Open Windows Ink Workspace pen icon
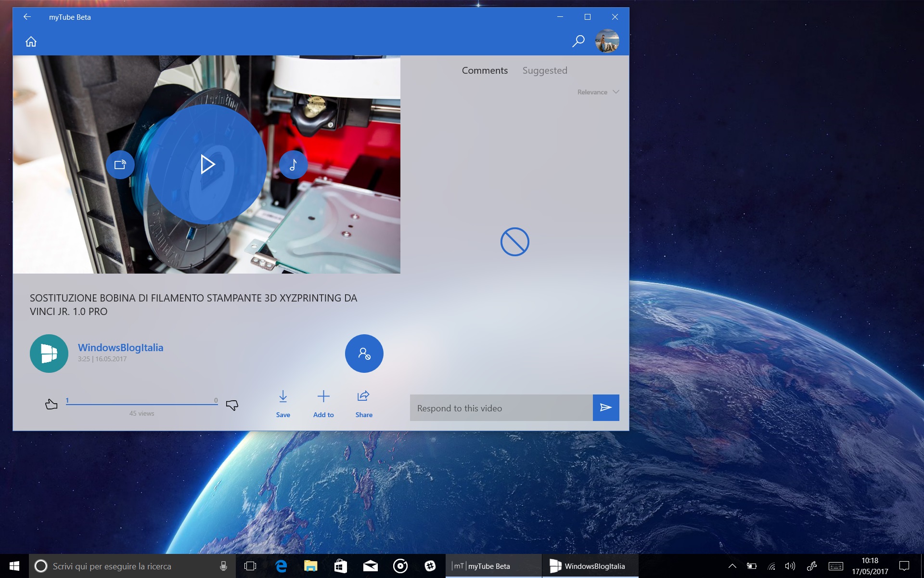 (812, 566)
